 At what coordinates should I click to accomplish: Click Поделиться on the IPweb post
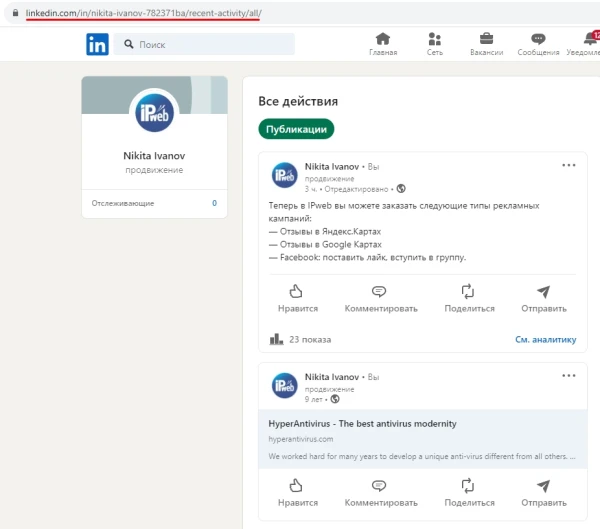pyautogui.click(x=469, y=298)
